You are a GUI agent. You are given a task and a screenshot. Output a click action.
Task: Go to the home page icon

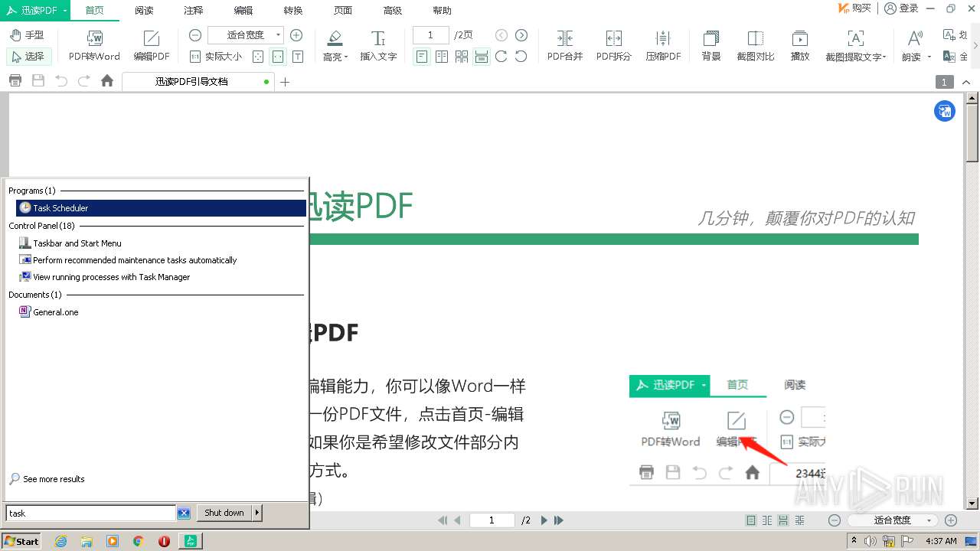tap(107, 81)
